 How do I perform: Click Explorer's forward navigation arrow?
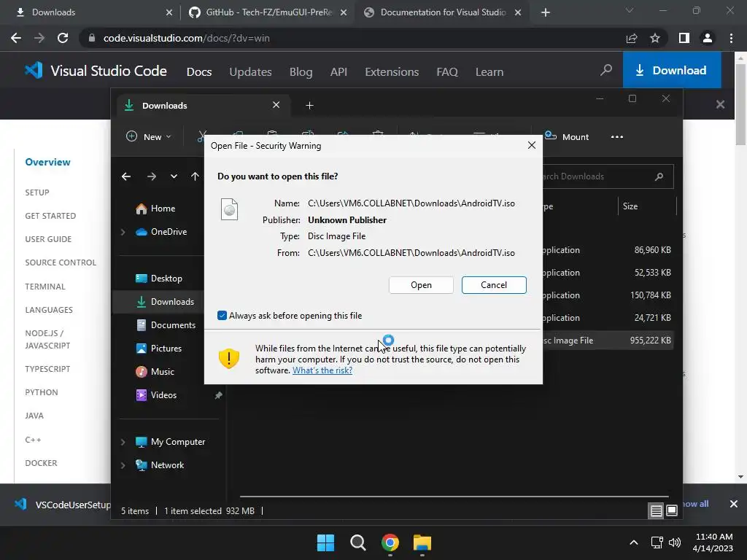tap(152, 176)
